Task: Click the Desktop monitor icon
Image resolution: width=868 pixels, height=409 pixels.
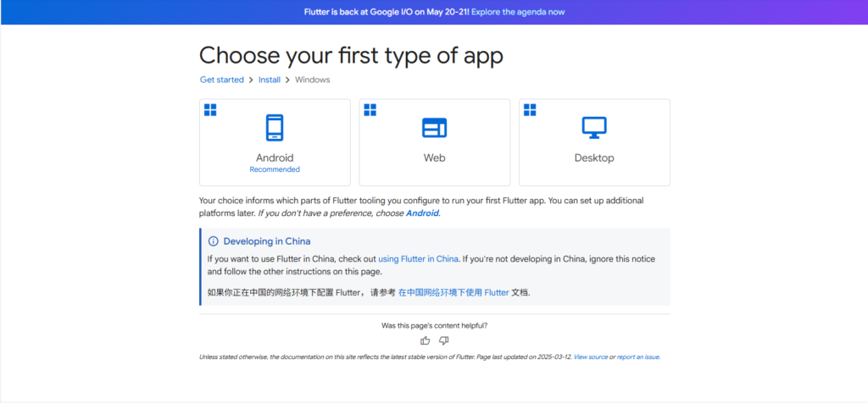Action: (x=594, y=128)
